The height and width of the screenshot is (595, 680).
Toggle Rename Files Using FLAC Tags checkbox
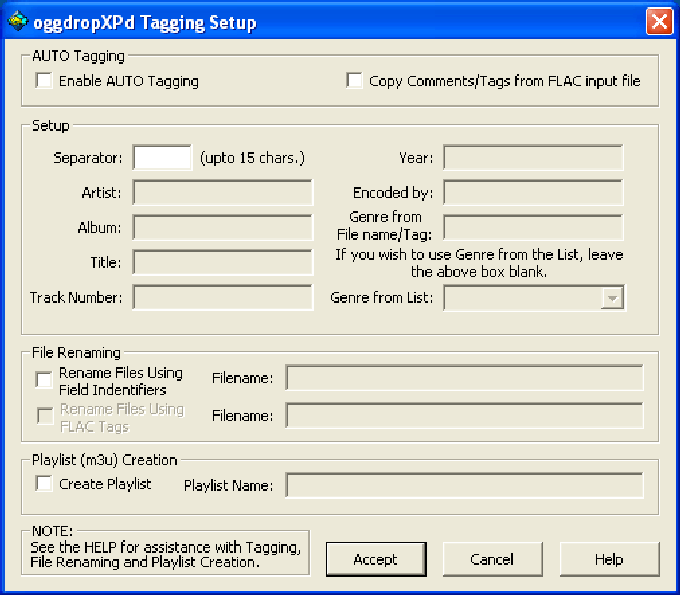tap(45, 416)
